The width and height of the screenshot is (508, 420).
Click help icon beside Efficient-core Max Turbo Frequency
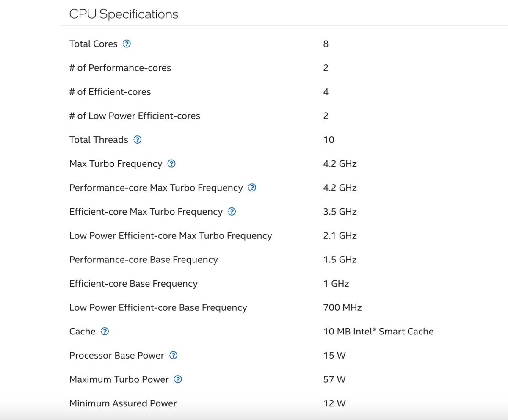pos(232,211)
